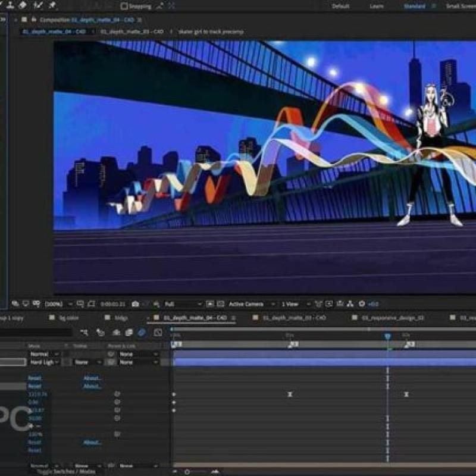Click the timeline button in viewer footer

[x=340, y=304]
